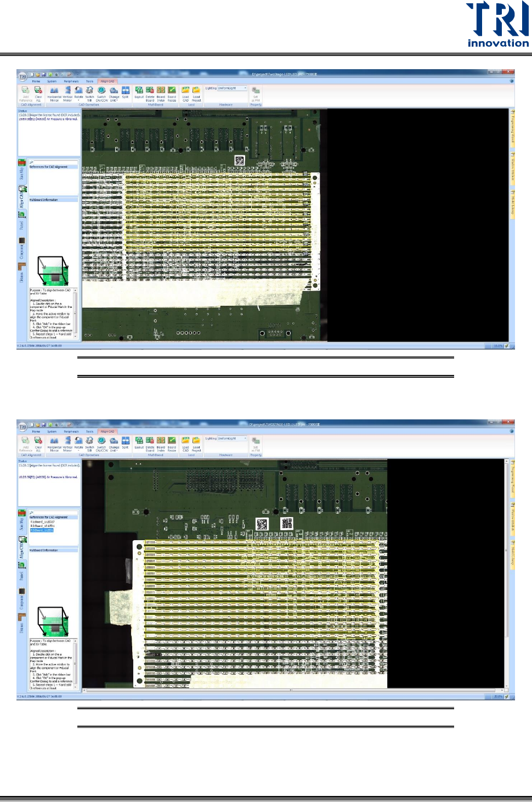Click the Split tool in the upper window
Image resolution: width=532 pixels, height=802 pixels.
[x=125, y=92]
